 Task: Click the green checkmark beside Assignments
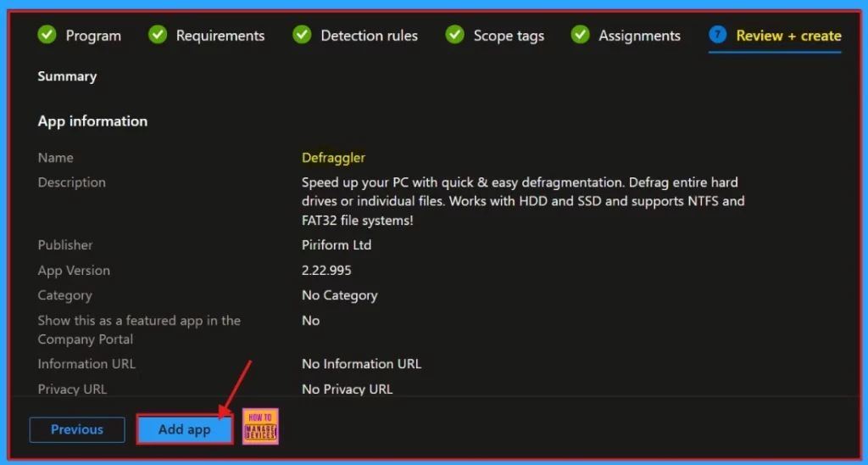pos(580,35)
